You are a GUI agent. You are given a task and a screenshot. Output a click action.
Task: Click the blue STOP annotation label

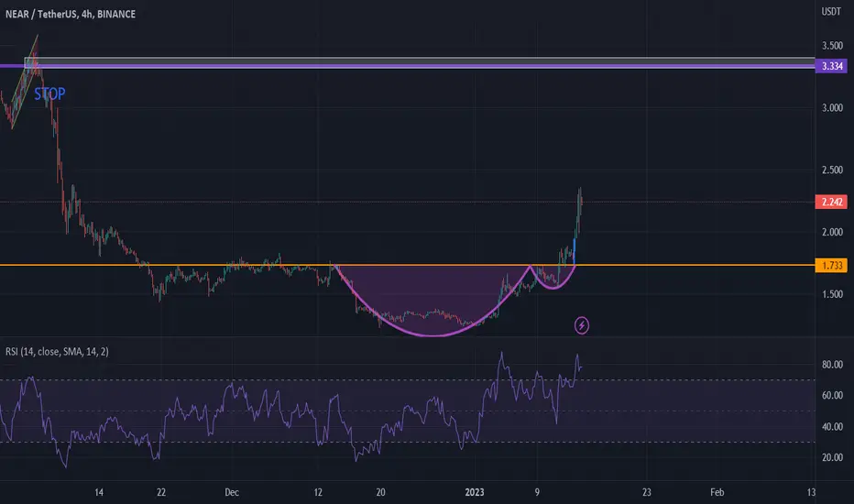point(49,93)
